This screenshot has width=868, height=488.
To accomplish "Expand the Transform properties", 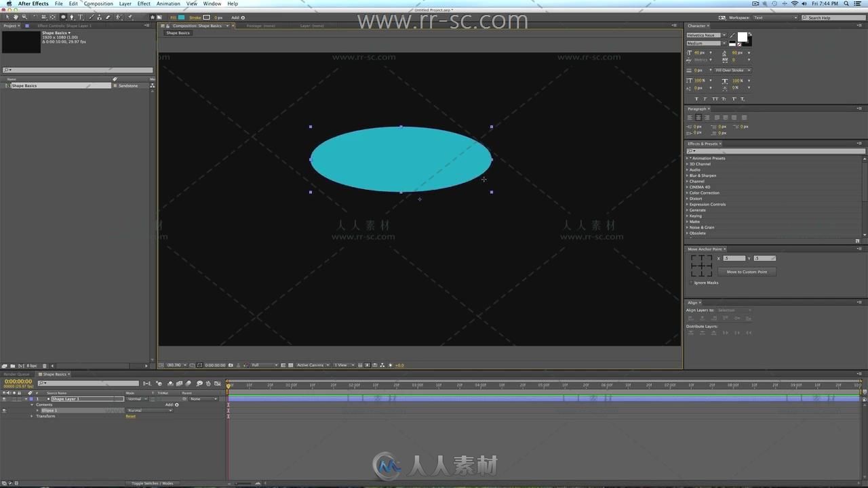I will (x=31, y=416).
